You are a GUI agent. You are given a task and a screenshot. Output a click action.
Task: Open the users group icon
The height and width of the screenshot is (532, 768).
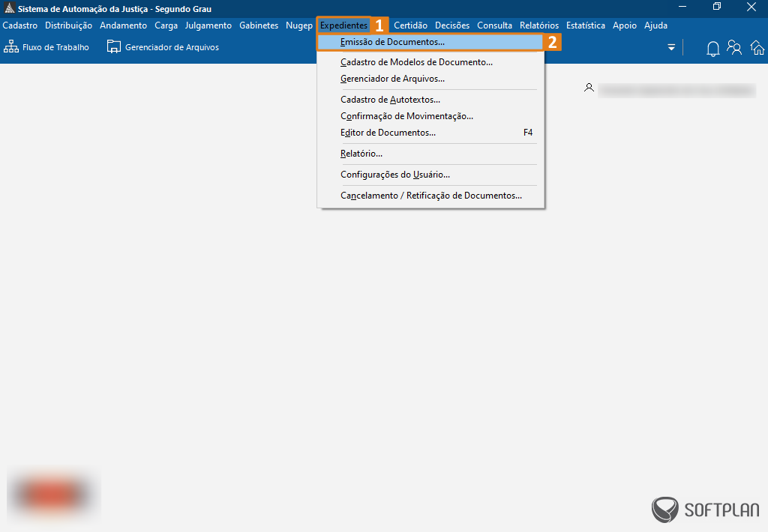734,48
